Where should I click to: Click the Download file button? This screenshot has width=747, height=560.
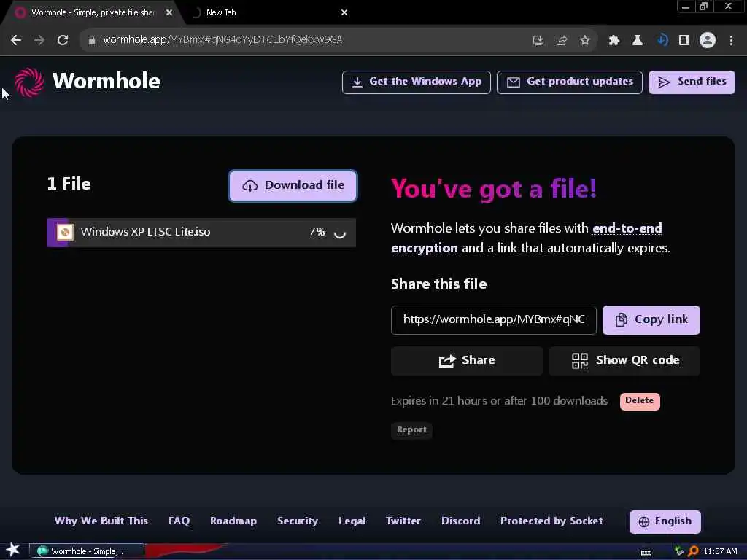[x=293, y=186]
